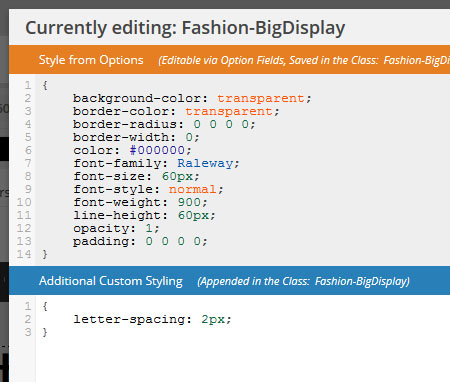Click the "border-width: 0;" line
The width and height of the screenshot is (450, 382).
[x=136, y=137]
